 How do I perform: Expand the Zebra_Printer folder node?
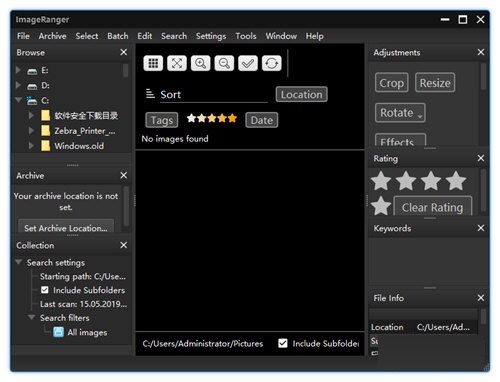click(x=31, y=130)
